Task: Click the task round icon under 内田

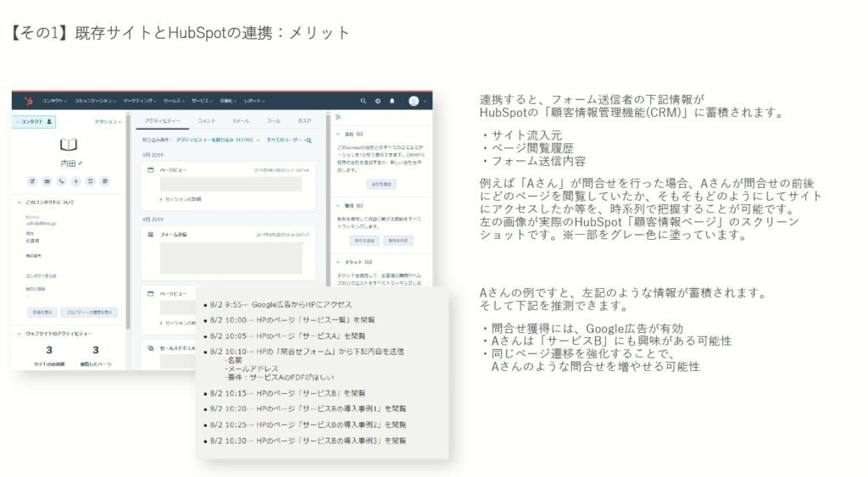Action: coord(90,181)
